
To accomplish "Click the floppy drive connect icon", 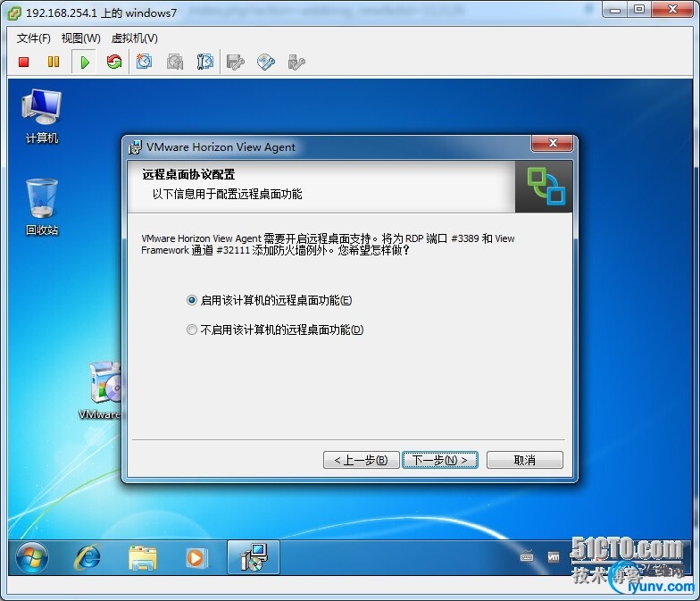I will 236,63.
